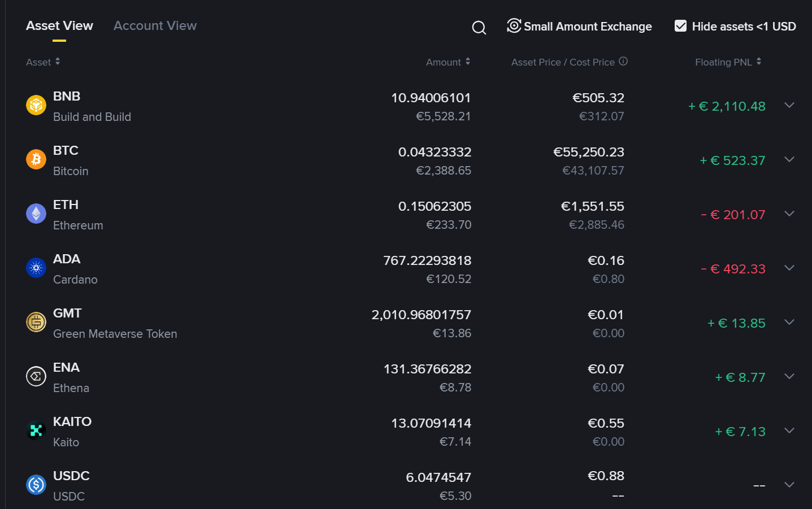Click the Ethereum diamond logo

pos(36,214)
